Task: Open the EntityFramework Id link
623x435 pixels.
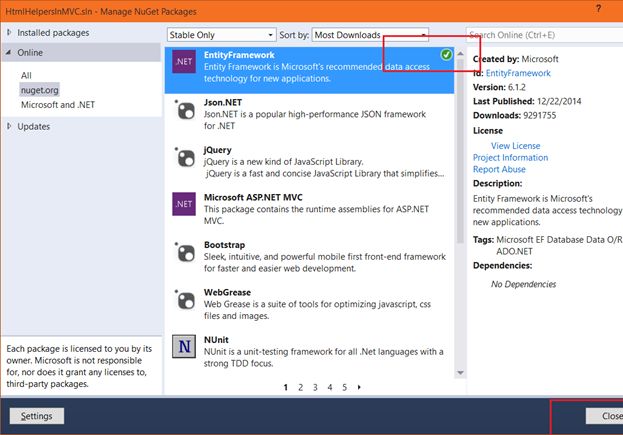Action: click(518, 73)
